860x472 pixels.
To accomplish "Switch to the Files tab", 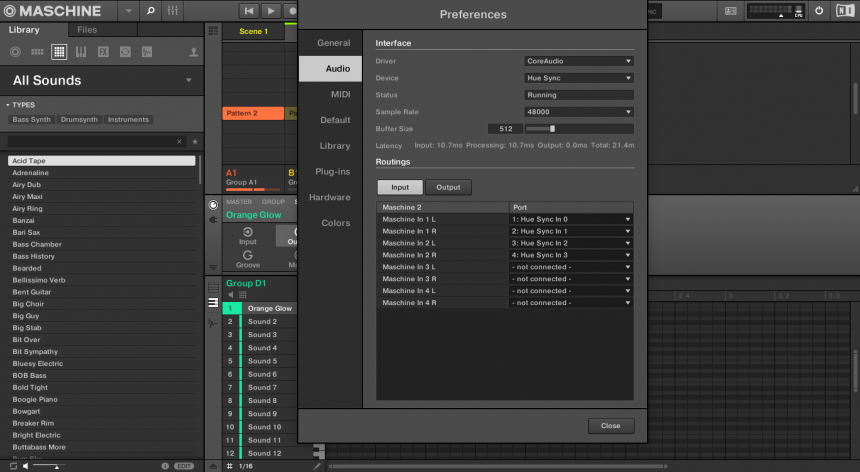I will point(87,30).
